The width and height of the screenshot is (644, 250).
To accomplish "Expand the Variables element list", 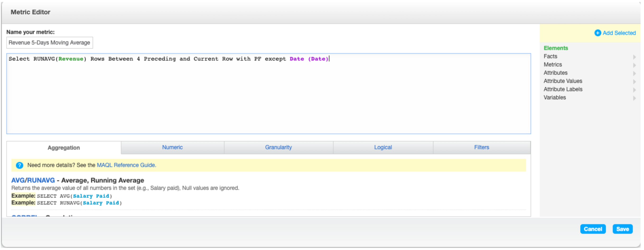I will click(x=635, y=98).
